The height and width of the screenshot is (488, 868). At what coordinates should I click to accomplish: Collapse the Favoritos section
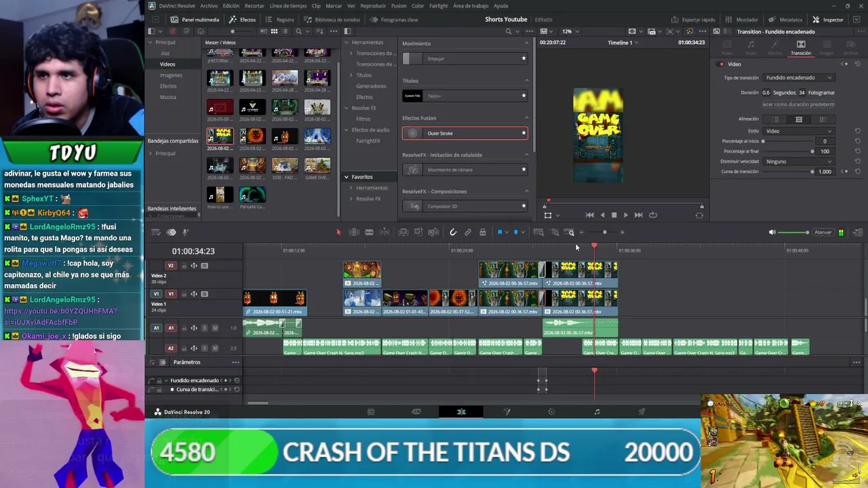point(347,177)
